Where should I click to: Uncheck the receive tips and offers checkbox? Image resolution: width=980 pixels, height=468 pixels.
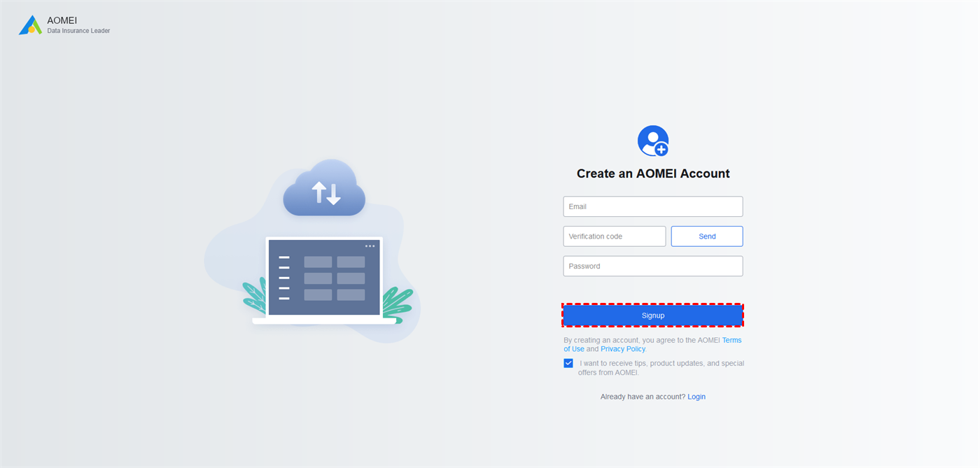pyautogui.click(x=568, y=363)
